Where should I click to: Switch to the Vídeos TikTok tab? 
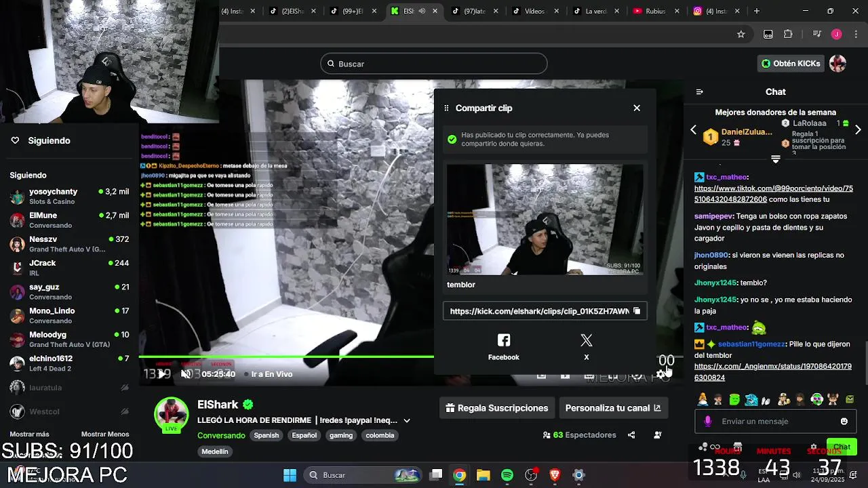click(534, 11)
